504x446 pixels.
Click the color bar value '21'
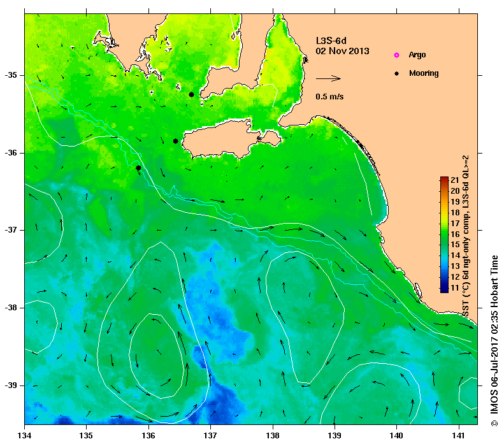(x=455, y=180)
